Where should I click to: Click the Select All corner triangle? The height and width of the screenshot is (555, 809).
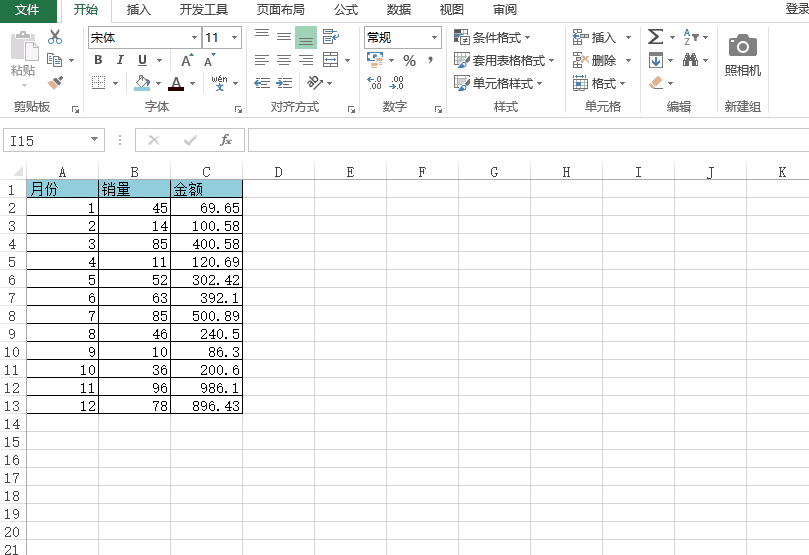(x=18, y=171)
